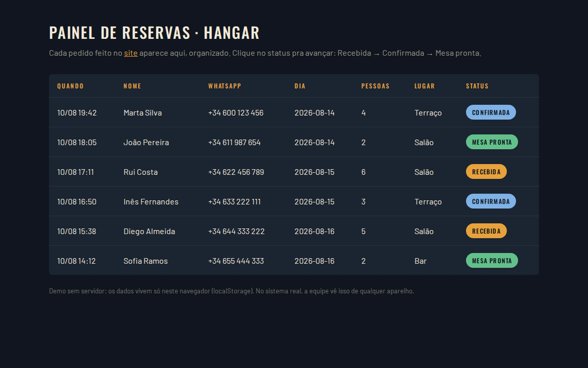Click the Status column header
Viewport: 588px width, 368px height.
[x=477, y=86]
